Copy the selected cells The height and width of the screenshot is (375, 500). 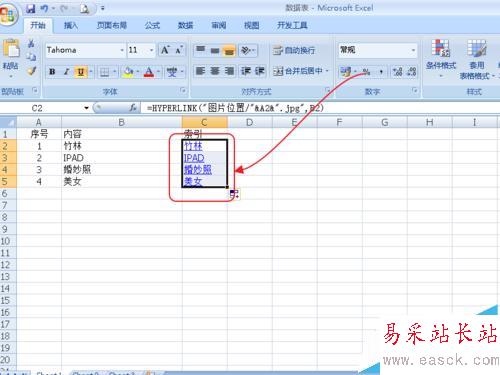31,57
